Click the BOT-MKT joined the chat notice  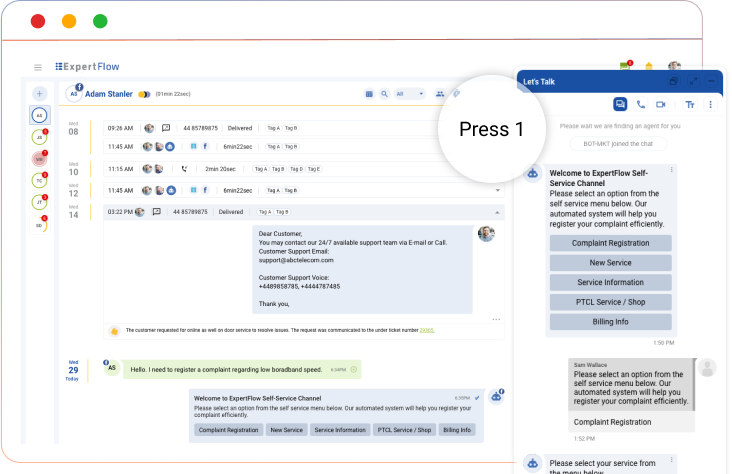(618, 144)
